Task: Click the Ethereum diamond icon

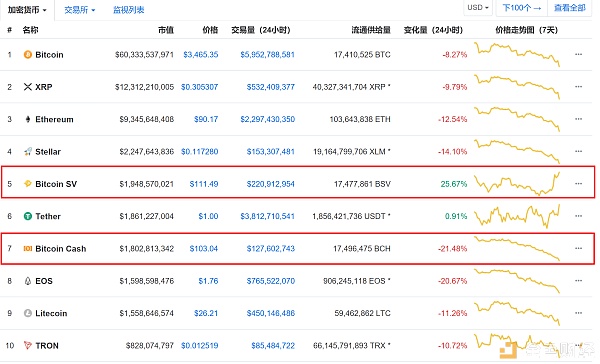Action: coord(28,119)
